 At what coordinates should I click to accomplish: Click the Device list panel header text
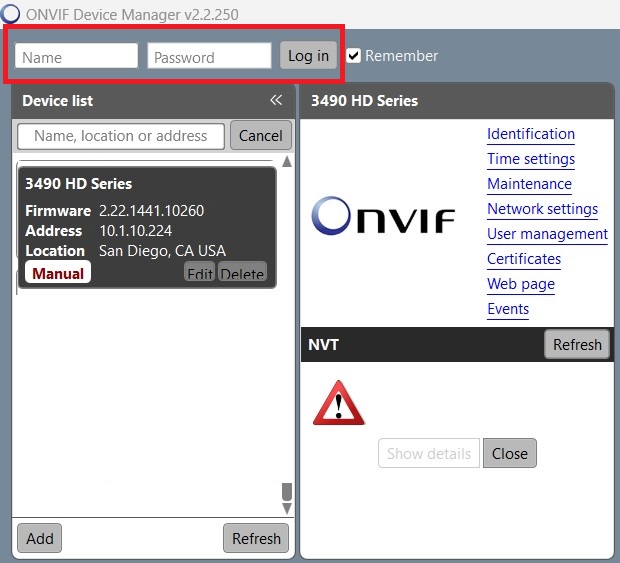click(x=58, y=101)
